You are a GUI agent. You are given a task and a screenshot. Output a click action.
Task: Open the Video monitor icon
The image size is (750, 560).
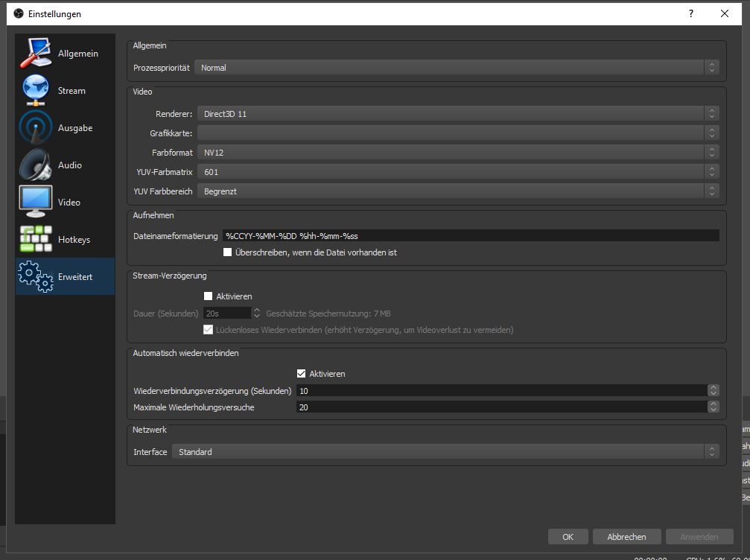pyautogui.click(x=35, y=203)
